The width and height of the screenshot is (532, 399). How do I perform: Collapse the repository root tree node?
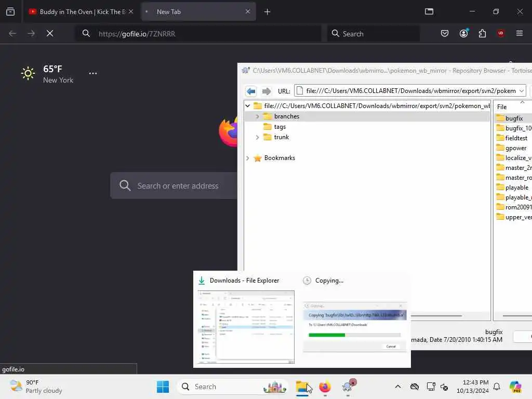pyautogui.click(x=248, y=106)
